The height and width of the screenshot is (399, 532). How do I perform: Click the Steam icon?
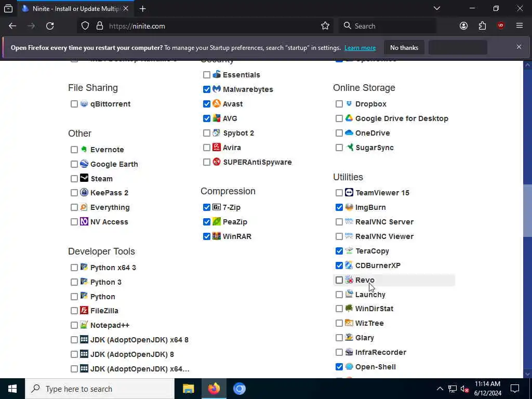pyautogui.click(x=84, y=178)
